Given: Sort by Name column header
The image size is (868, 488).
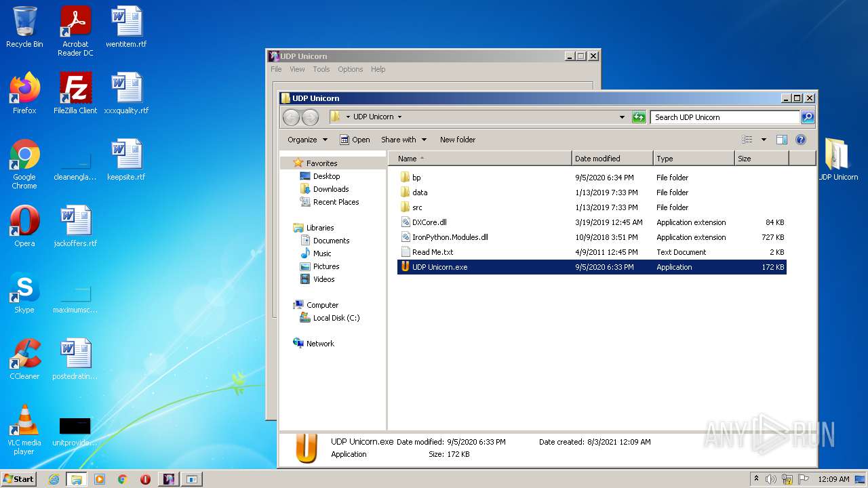Looking at the screenshot, I should (480, 159).
